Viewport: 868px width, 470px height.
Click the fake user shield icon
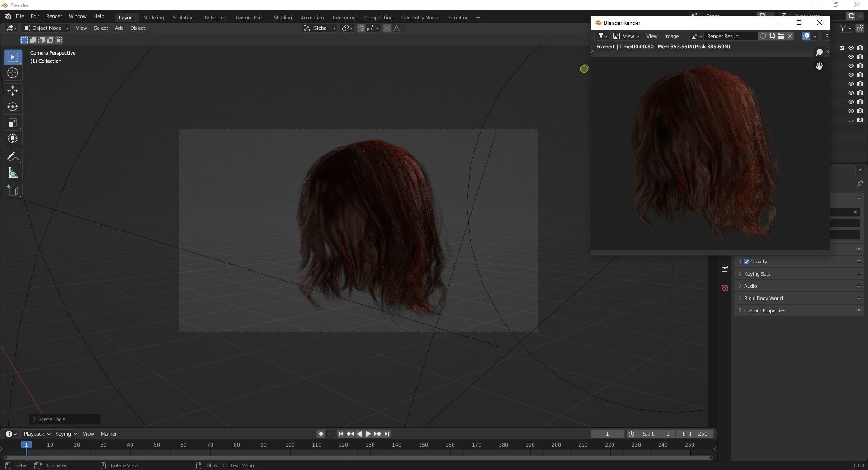pos(763,36)
